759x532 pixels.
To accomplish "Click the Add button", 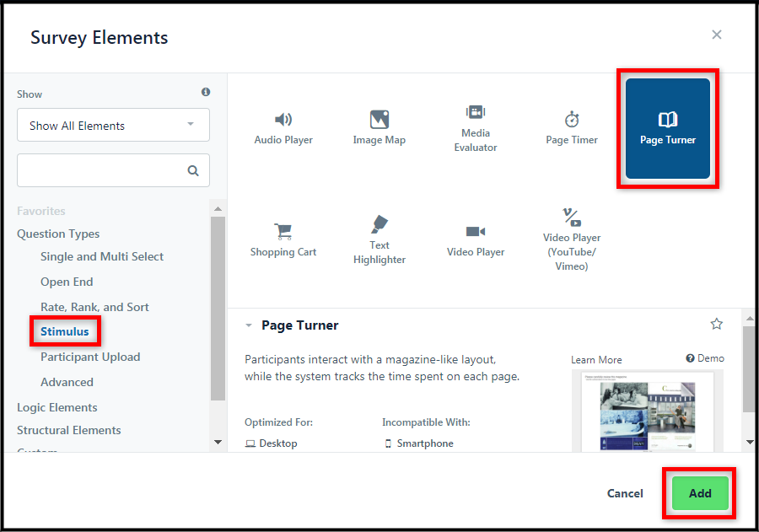I will 700,493.
